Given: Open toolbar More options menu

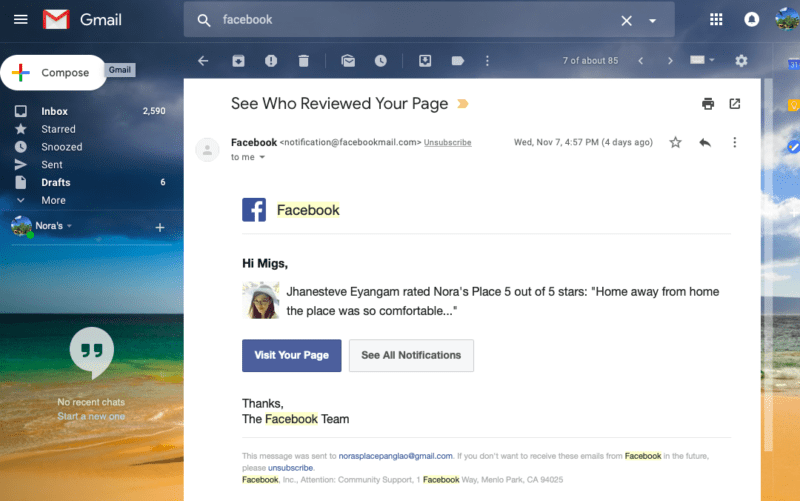Looking at the screenshot, I should 487,61.
